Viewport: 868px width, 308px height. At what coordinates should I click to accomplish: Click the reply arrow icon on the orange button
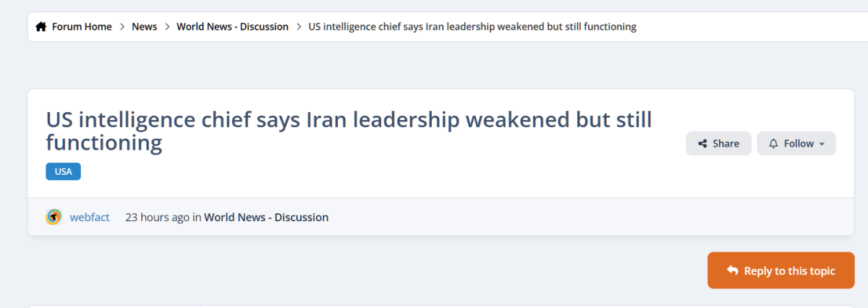[733, 270]
